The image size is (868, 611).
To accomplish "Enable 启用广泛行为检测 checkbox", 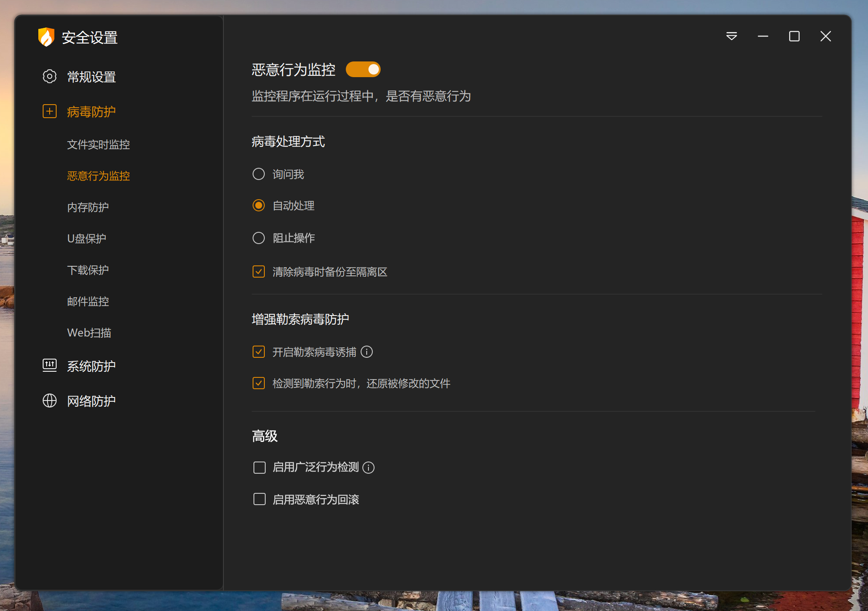I will click(x=260, y=468).
